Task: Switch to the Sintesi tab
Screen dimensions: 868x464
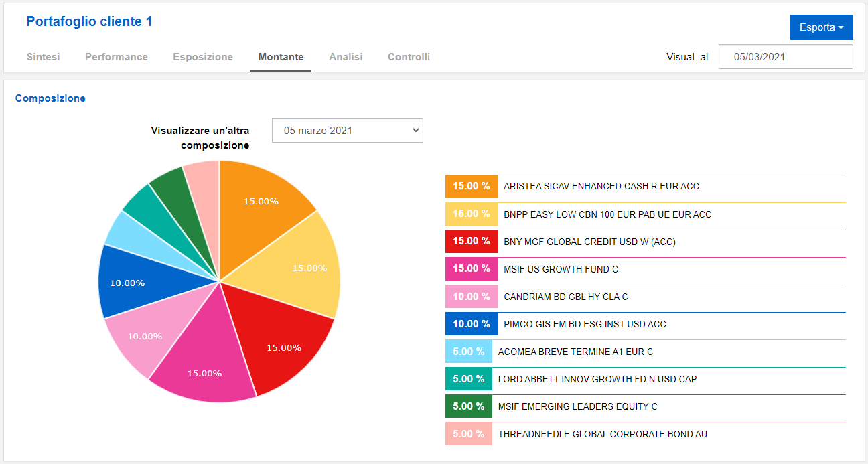Action: [x=44, y=57]
